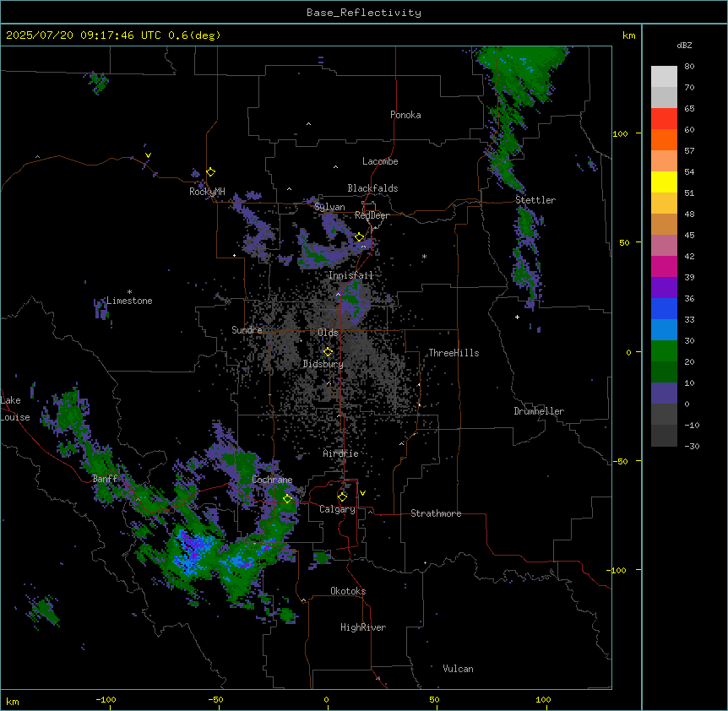Select the purple swatch in the dBZ legend
The width and height of the screenshot is (728, 711).
[664, 288]
